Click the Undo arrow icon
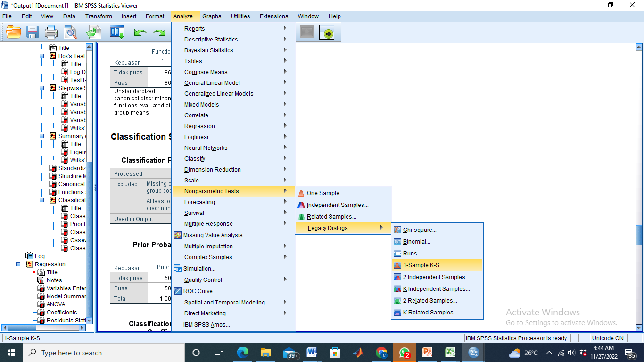The width and height of the screenshot is (644, 362). 140,33
